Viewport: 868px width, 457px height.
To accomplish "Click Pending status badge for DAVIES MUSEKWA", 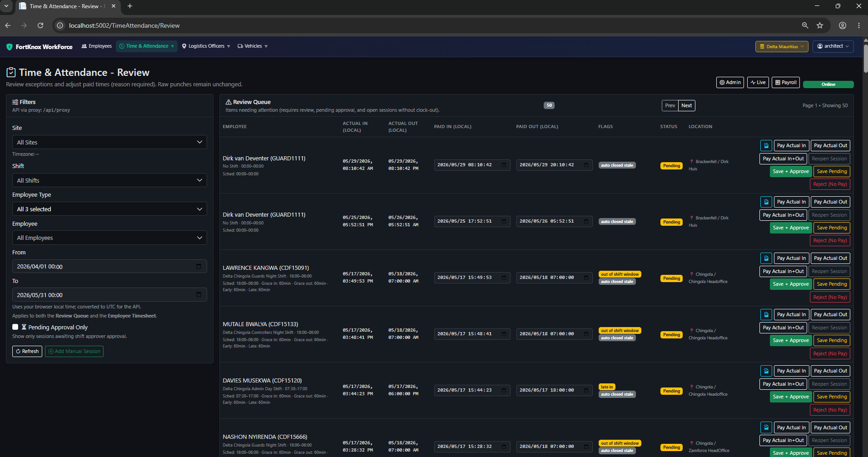I will click(671, 391).
